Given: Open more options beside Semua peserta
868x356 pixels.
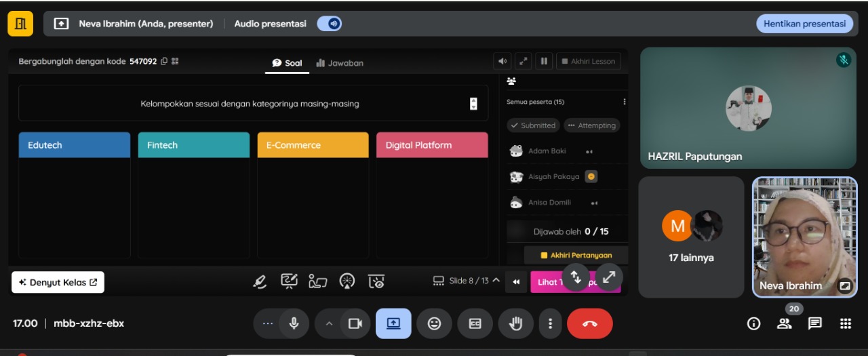Looking at the screenshot, I should coord(624,102).
